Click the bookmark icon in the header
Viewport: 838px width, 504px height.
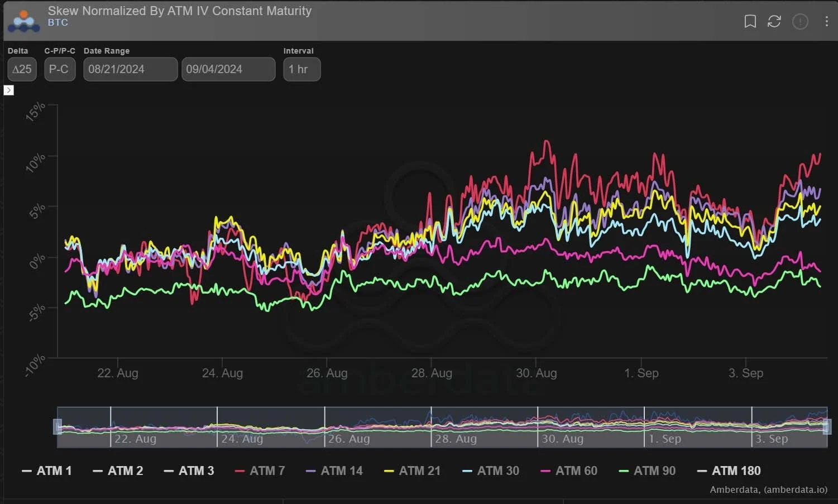click(x=750, y=21)
